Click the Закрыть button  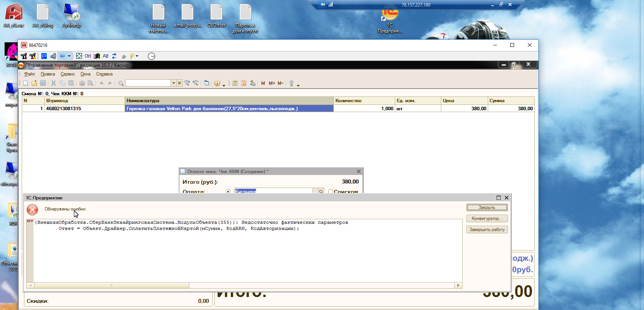487,207
